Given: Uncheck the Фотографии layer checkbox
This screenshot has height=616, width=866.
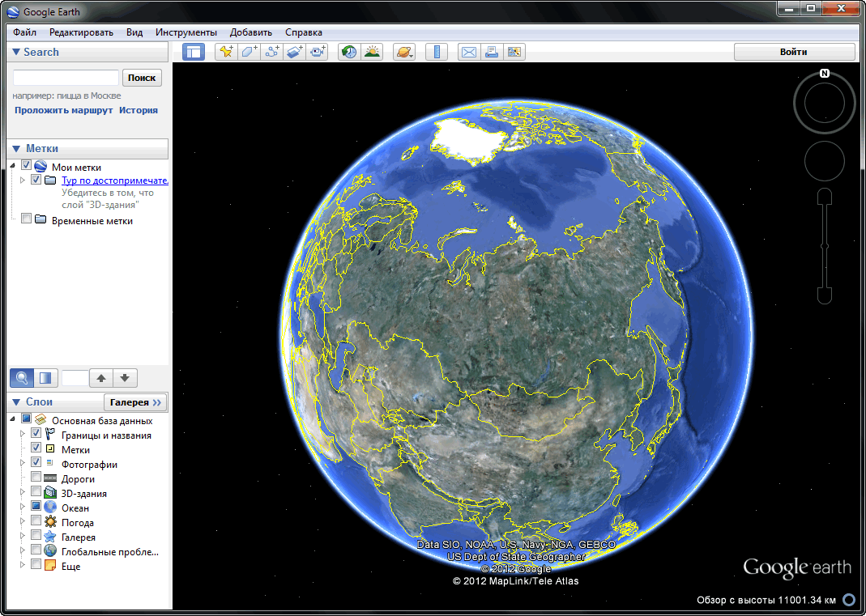Looking at the screenshot, I should coord(36,462).
